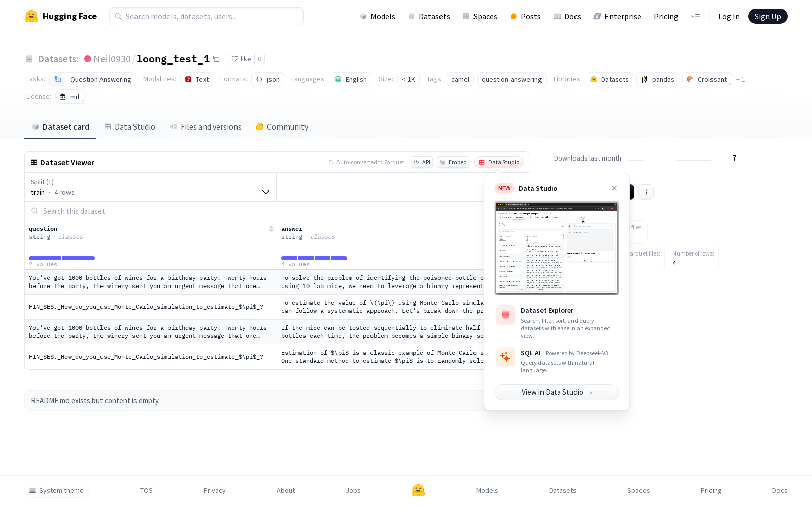812x508 pixels.
Task: Open the navigation overflow menu icon
Action: (695, 16)
